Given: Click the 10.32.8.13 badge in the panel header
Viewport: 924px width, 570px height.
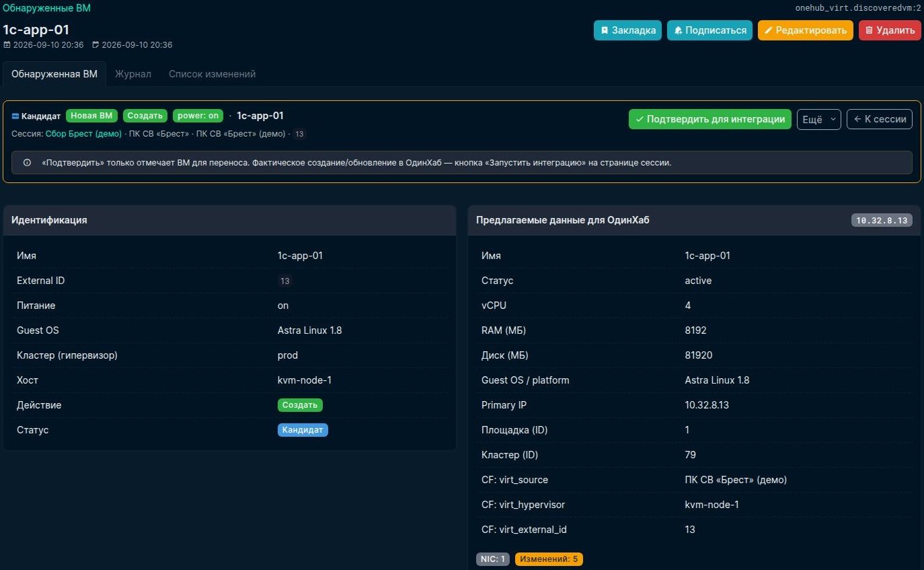Looking at the screenshot, I should coord(882,220).
